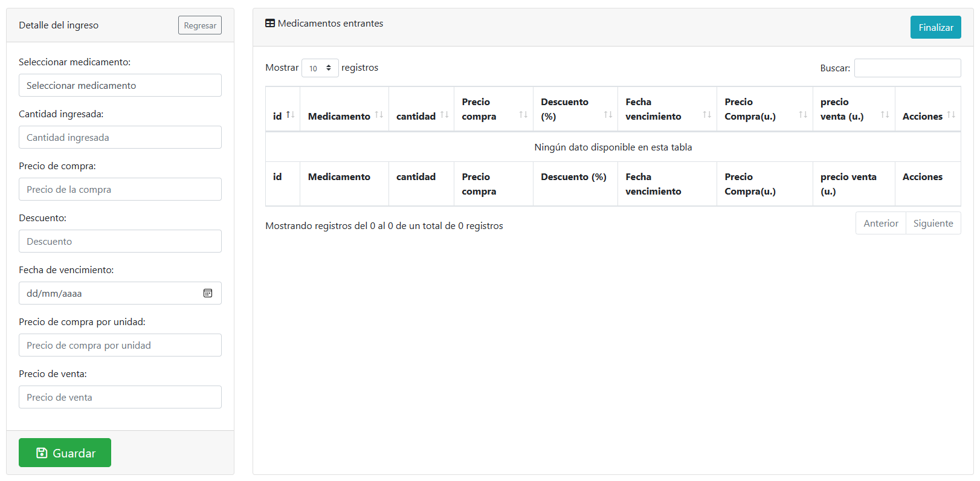980x481 pixels.
Task: Click the Cantidad ingresada input
Action: [x=120, y=137]
